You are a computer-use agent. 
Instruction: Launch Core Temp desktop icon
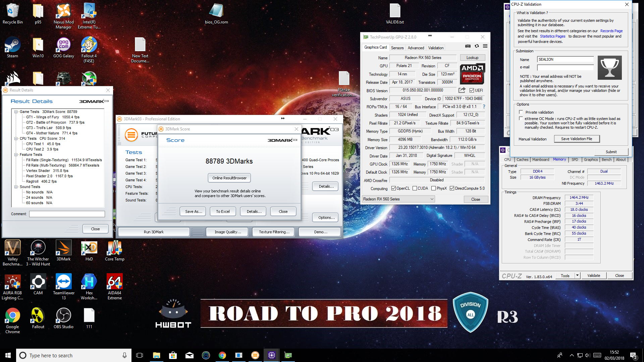[114, 250]
